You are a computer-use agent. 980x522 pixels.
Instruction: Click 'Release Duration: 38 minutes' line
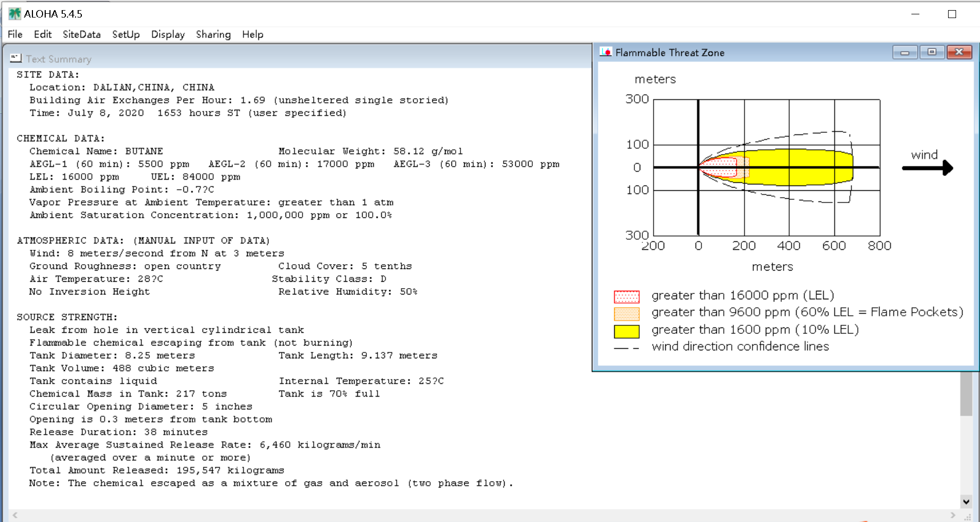click(119, 432)
